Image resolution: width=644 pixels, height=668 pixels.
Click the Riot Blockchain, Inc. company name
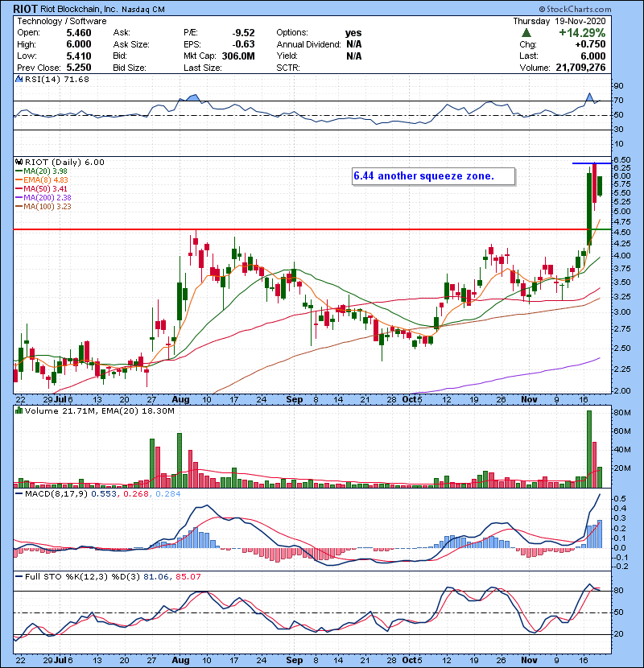79,9
